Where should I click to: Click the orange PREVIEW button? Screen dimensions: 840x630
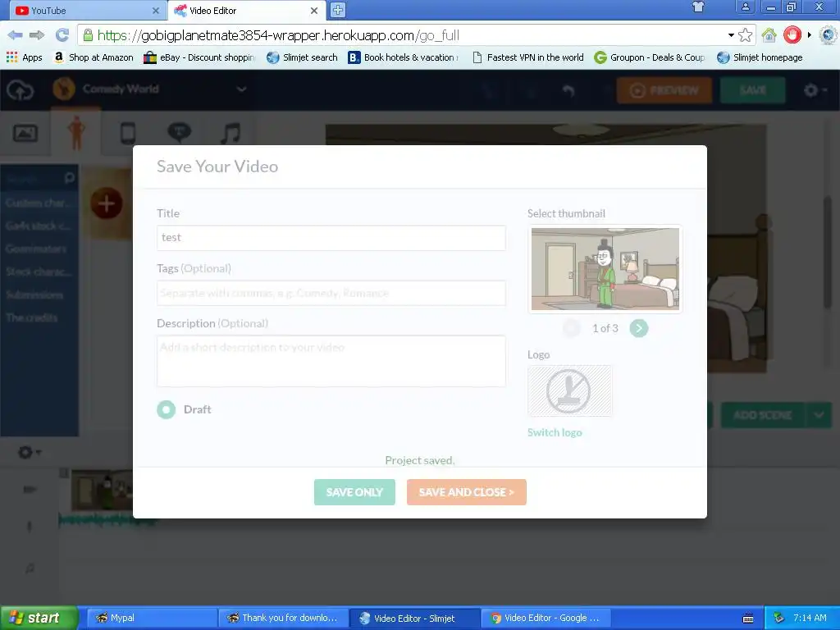pos(664,90)
